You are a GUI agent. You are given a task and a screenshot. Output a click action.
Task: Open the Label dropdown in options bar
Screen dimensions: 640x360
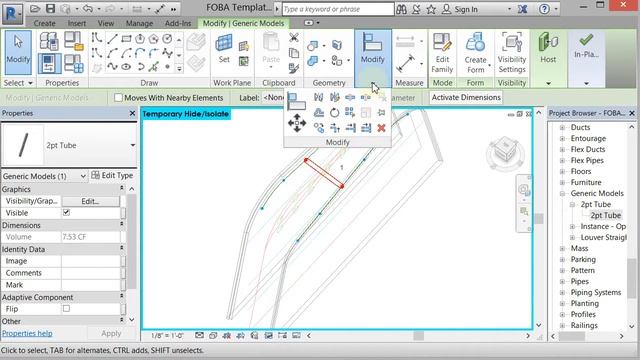coord(273,98)
